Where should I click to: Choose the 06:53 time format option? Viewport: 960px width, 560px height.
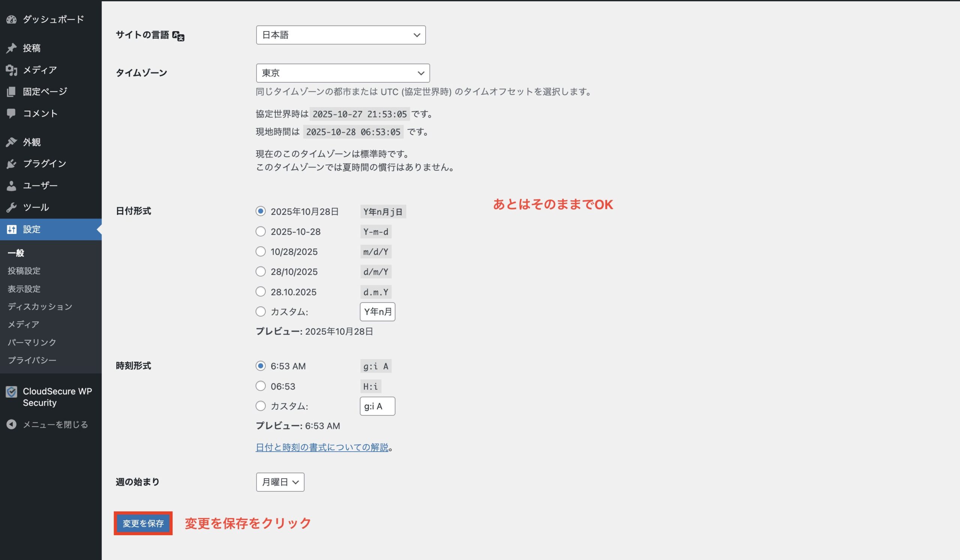(x=261, y=386)
